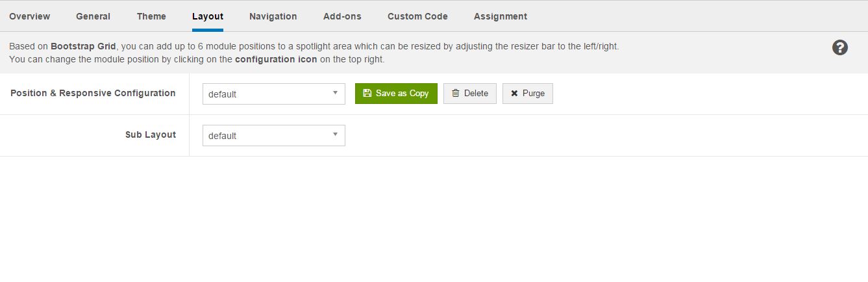868x282 pixels.
Task: Open the Position & Responsive Configuration dropdown
Action: (273, 94)
